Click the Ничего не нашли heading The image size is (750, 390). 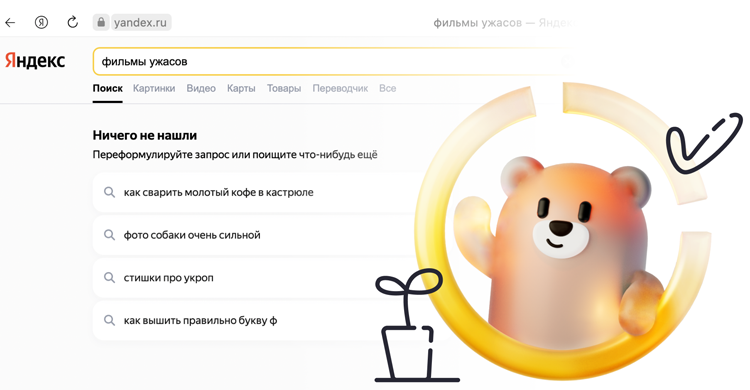coord(145,135)
